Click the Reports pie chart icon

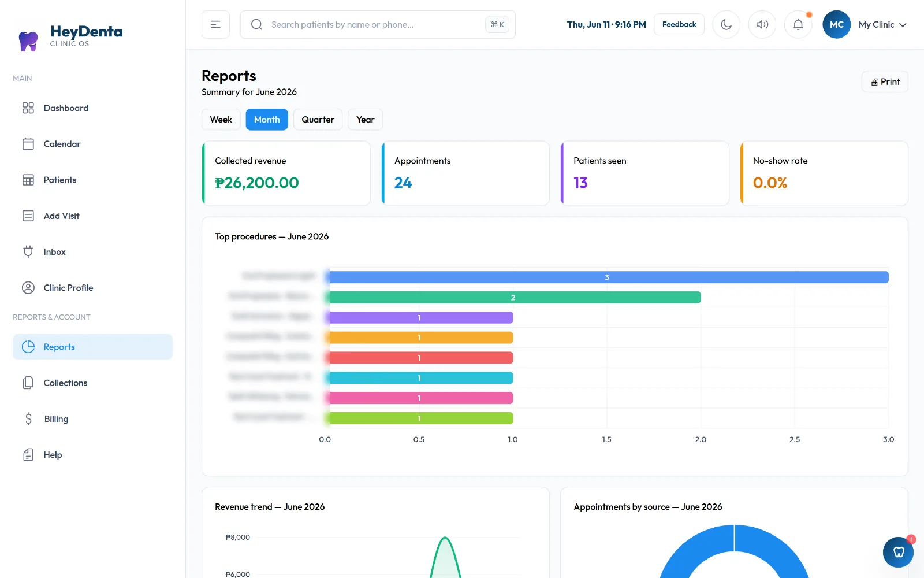point(28,347)
